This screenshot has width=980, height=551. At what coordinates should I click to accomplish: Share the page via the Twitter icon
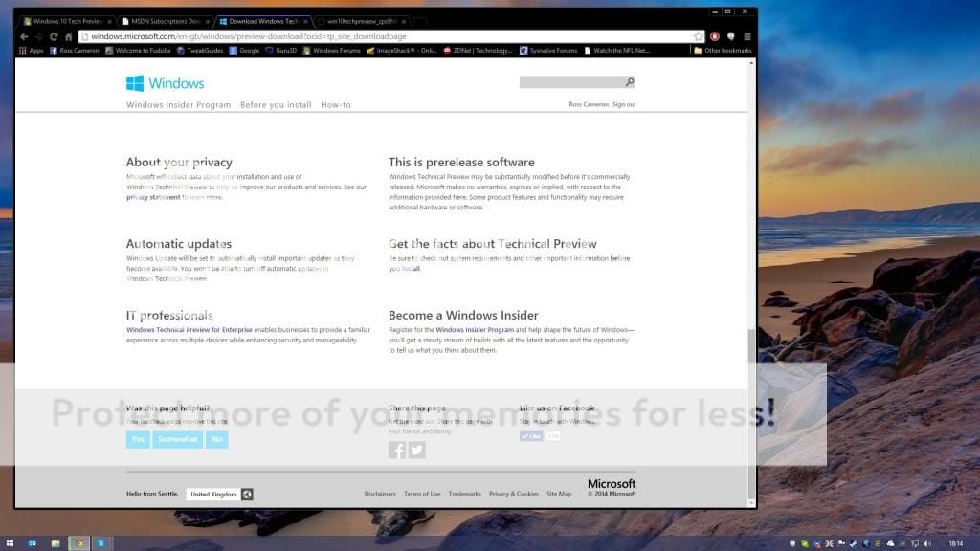417,450
